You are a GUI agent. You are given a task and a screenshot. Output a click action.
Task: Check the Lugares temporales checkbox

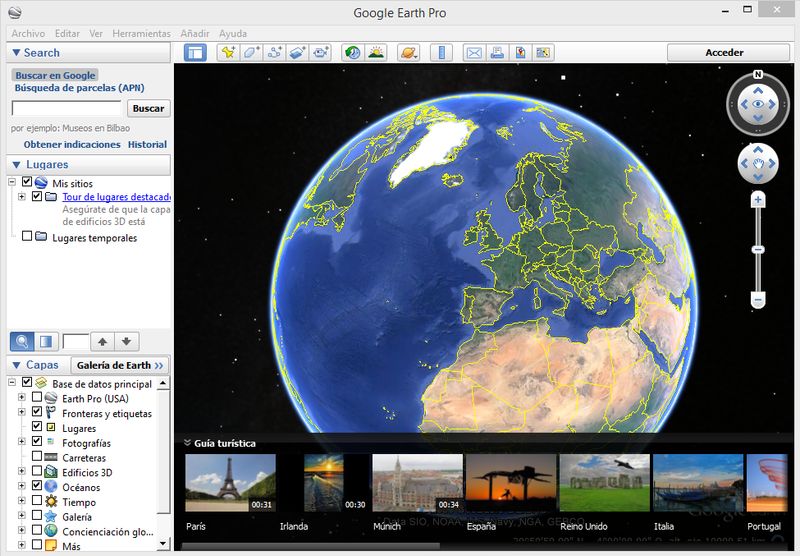tap(27, 236)
